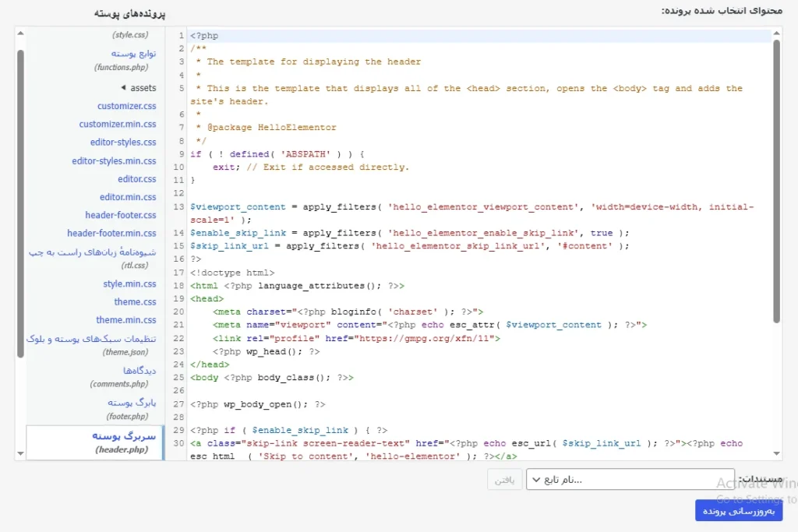Click the closing </head> tag line

210,365
